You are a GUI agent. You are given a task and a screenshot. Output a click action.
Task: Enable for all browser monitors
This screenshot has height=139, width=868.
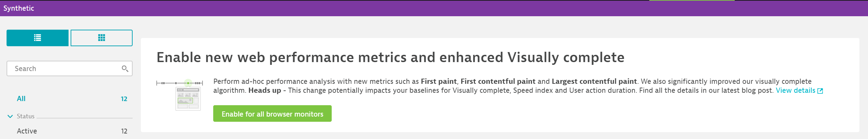272,113
